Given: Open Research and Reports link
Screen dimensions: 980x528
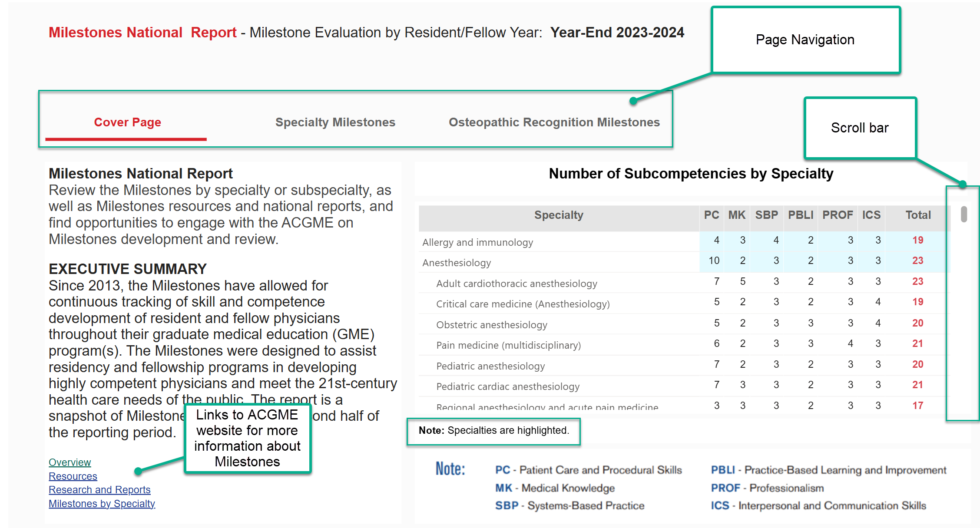Looking at the screenshot, I should 99,490.
